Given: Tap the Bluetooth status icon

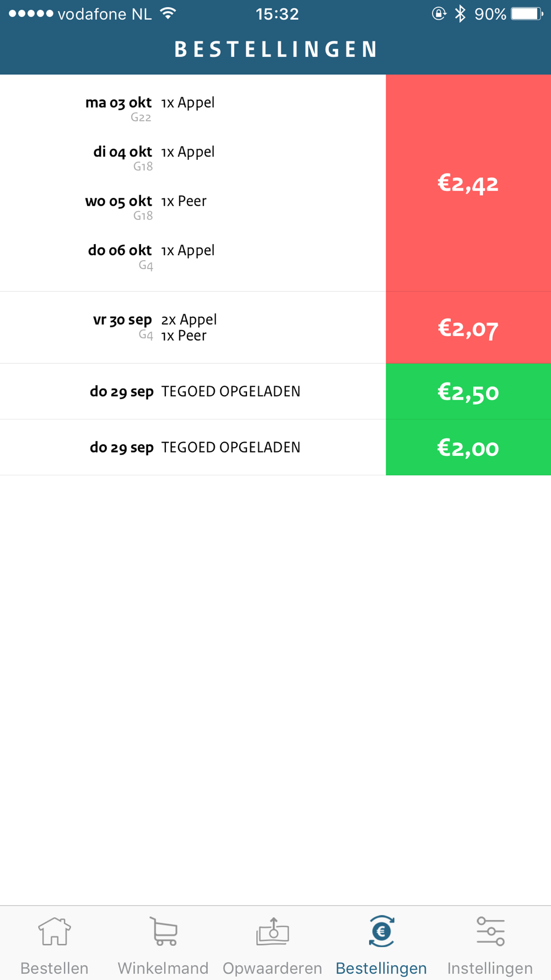Looking at the screenshot, I should pos(460,14).
